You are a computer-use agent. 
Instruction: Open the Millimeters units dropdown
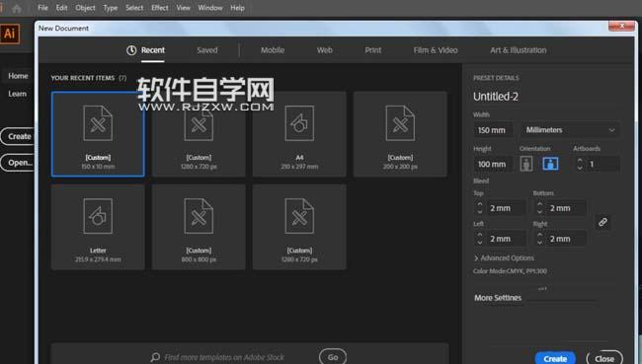(570, 130)
